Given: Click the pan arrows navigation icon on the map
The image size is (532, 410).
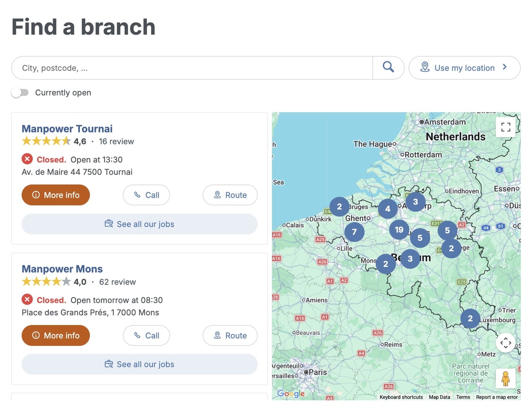Looking at the screenshot, I should 506,343.
